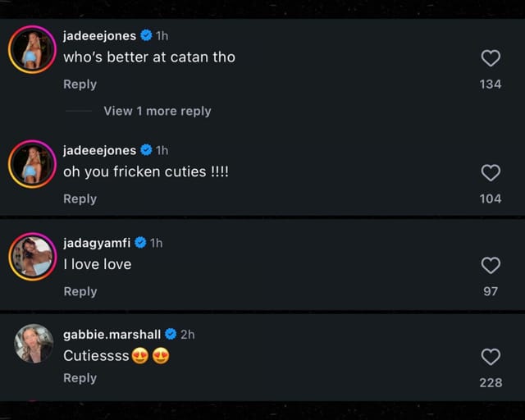The height and width of the screenshot is (420, 525).
Task: Like the "who's better at catan tho" comment
Action: (x=491, y=58)
